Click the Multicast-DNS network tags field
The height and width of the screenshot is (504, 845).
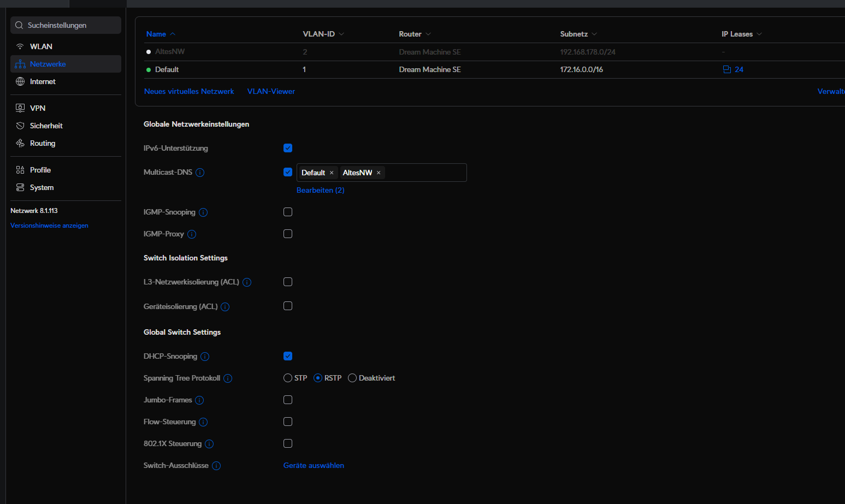(x=381, y=173)
